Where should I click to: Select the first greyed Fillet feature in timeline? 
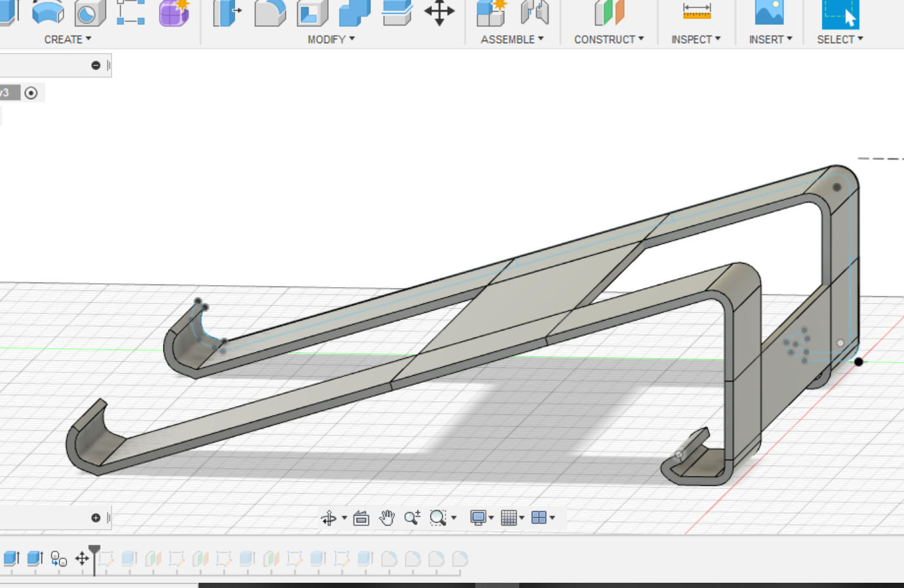[389, 559]
